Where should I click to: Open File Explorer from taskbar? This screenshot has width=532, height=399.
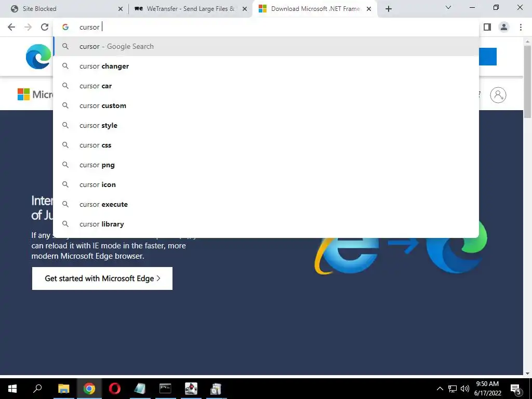click(x=63, y=389)
